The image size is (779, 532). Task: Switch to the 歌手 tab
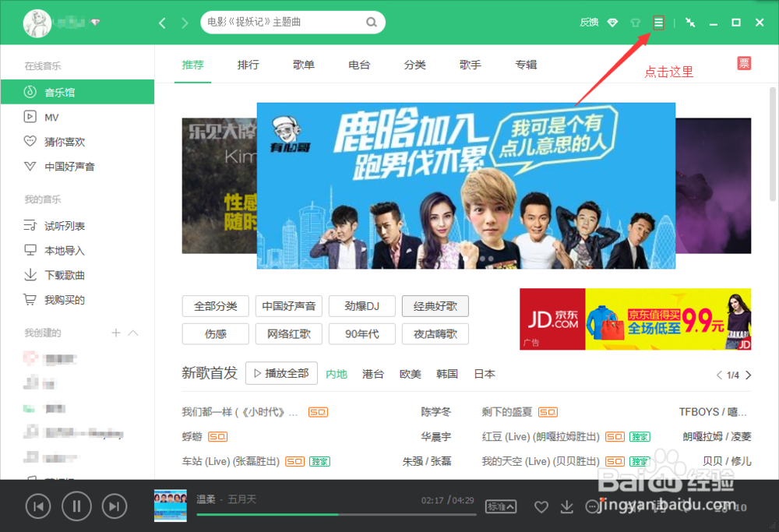pyautogui.click(x=471, y=65)
